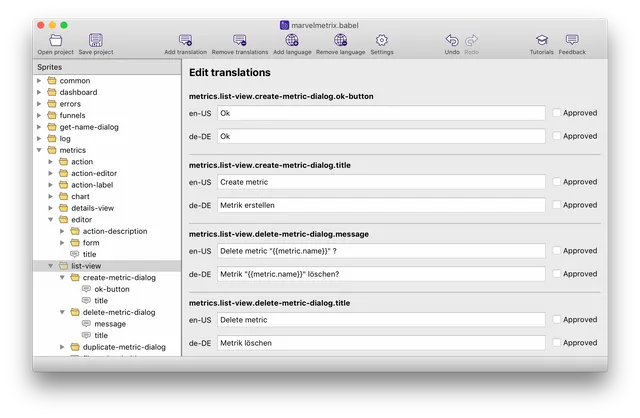This screenshot has width=640, height=418.
Task: Click the dashboard folder icon
Action: pos(52,92)
